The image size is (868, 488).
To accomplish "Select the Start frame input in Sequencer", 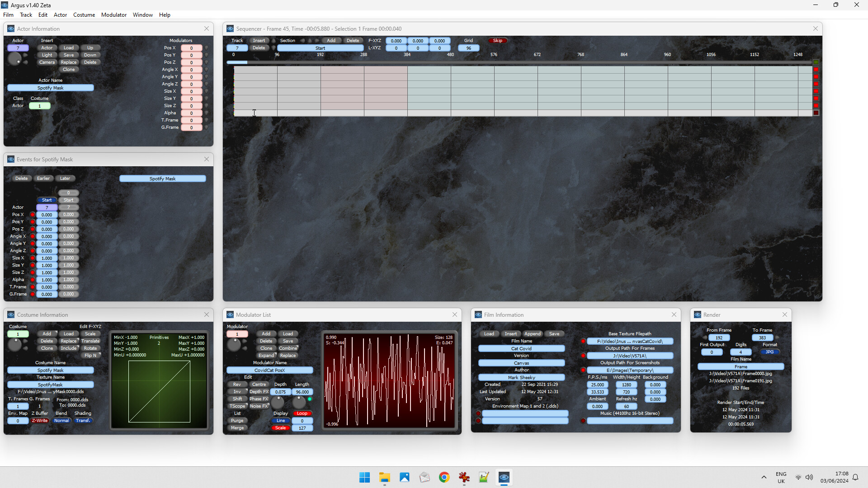I will coord(320,47).
